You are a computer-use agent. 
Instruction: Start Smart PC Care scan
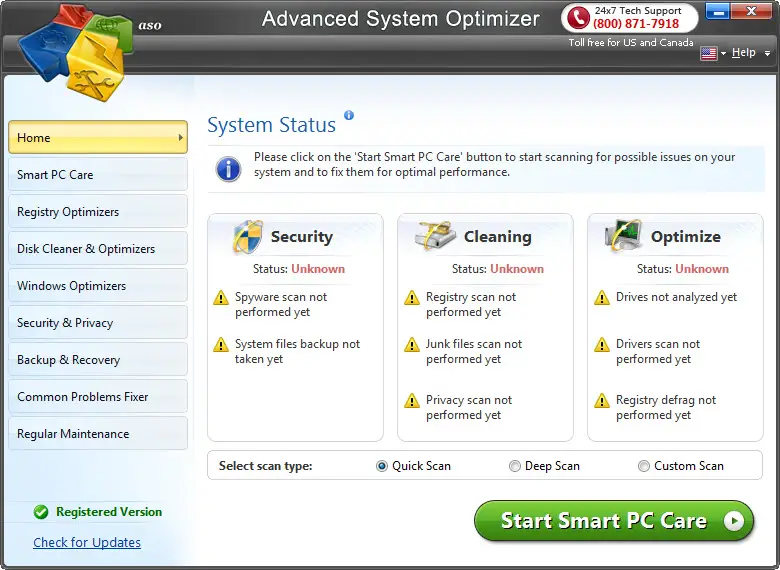coord(614,521)
